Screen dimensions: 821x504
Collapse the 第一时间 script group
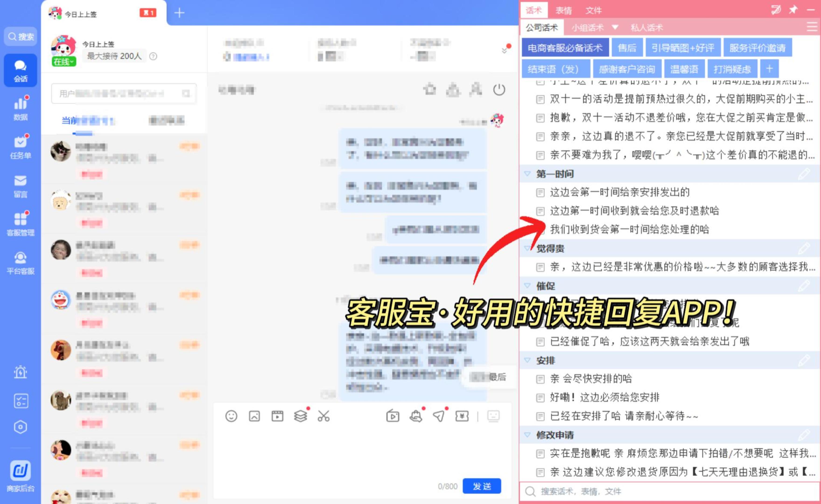527,174
